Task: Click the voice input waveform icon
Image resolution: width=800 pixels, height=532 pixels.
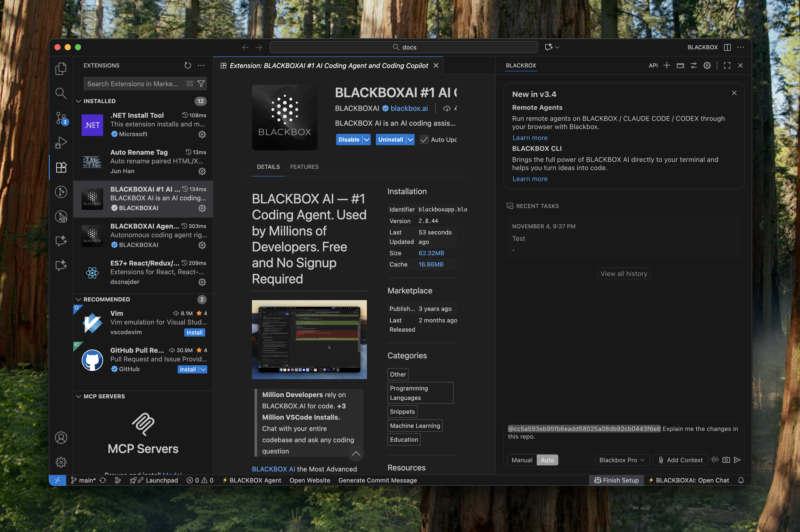Action: point(715,460)
